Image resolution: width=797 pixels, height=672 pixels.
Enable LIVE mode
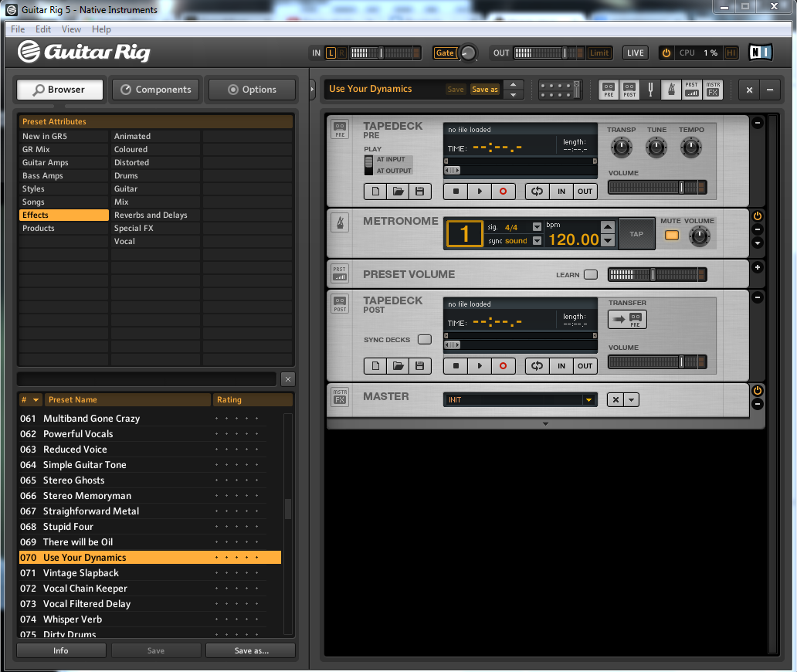point(635,53)
